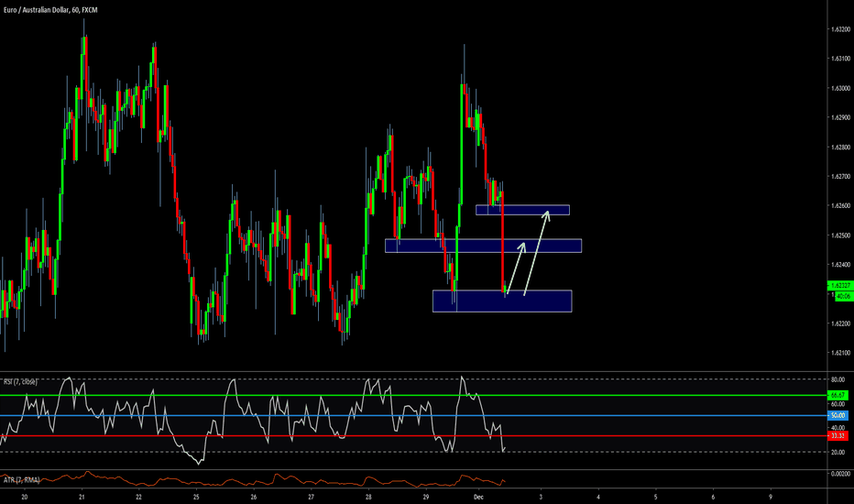Click the 1.63000 price axis label
Viewport: 854px width, 504px height.
coord(840,88)
